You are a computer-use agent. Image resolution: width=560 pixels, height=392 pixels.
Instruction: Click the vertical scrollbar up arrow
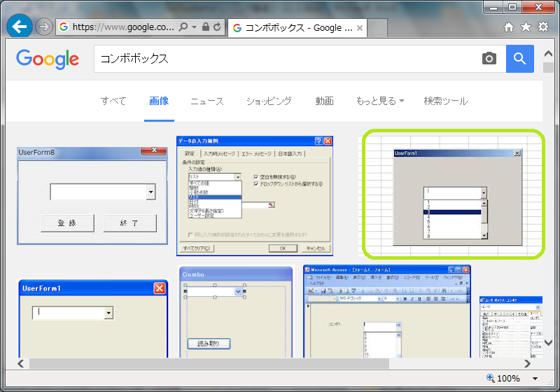click(548, 55)
